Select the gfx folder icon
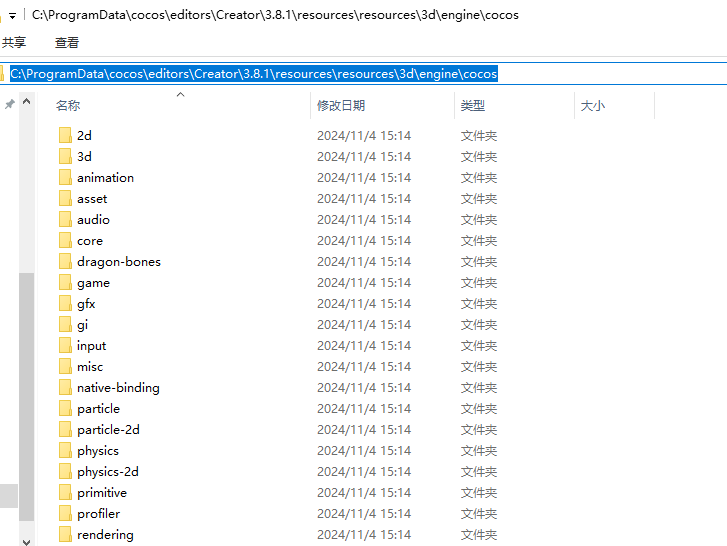The height and width of the screenshot is (546, 727). click(x=65, y=304)
